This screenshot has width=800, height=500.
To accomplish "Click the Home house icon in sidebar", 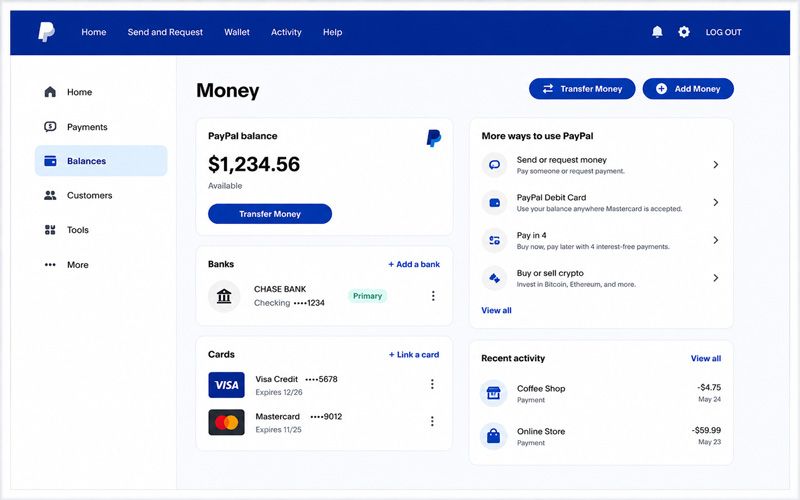I will click(50, 92).
